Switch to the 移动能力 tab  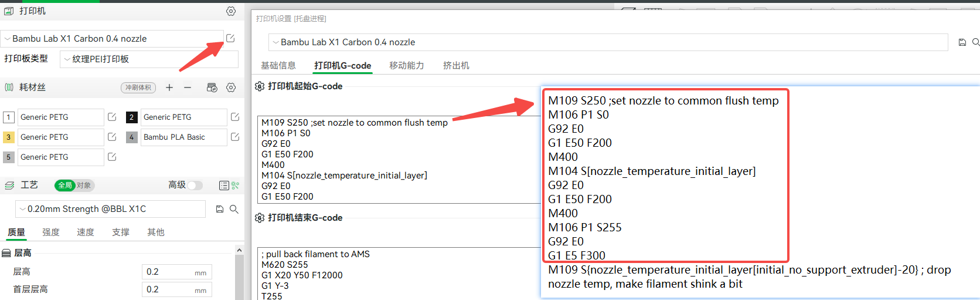[x=407, y=66]
